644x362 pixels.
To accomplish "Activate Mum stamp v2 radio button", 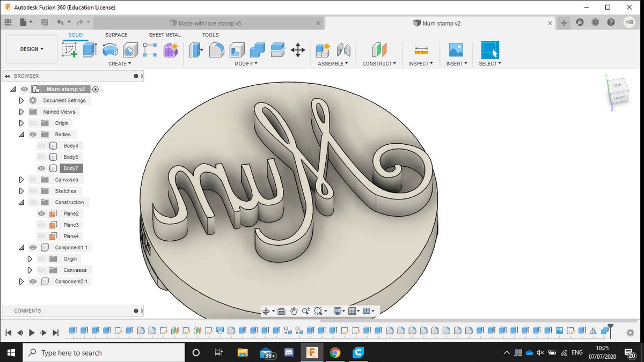I will (96, 89).
